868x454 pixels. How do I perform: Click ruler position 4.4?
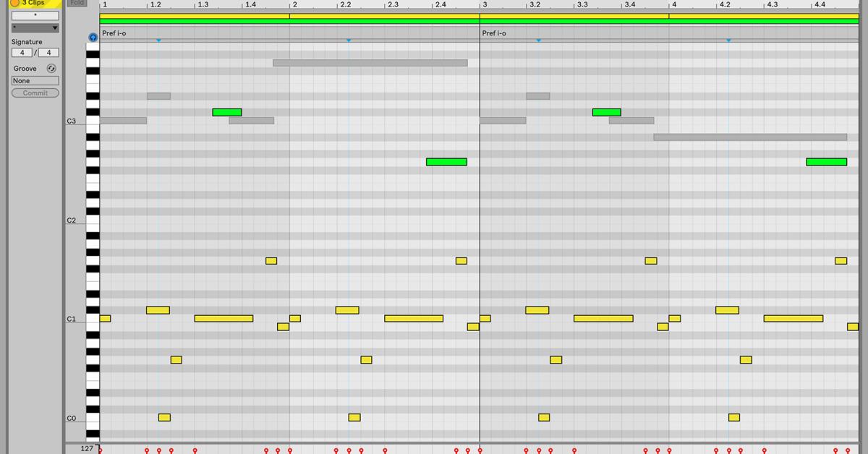tap(820, 4)
